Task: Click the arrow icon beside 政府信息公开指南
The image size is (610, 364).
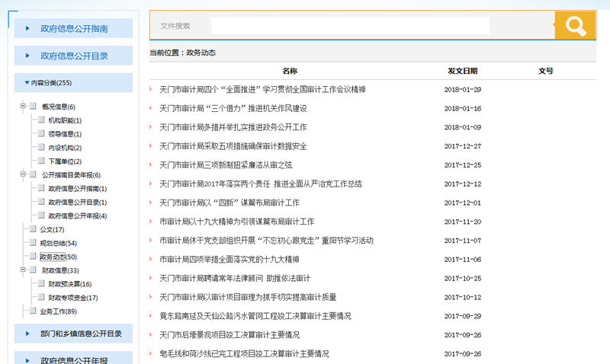Action: pyautogui.click(x=28, y=29)
